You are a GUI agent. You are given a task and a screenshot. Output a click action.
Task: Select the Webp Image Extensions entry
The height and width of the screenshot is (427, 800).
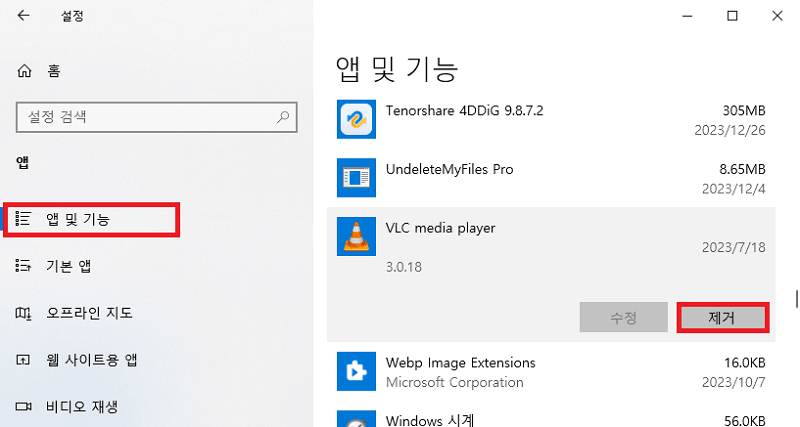[551, 372]
